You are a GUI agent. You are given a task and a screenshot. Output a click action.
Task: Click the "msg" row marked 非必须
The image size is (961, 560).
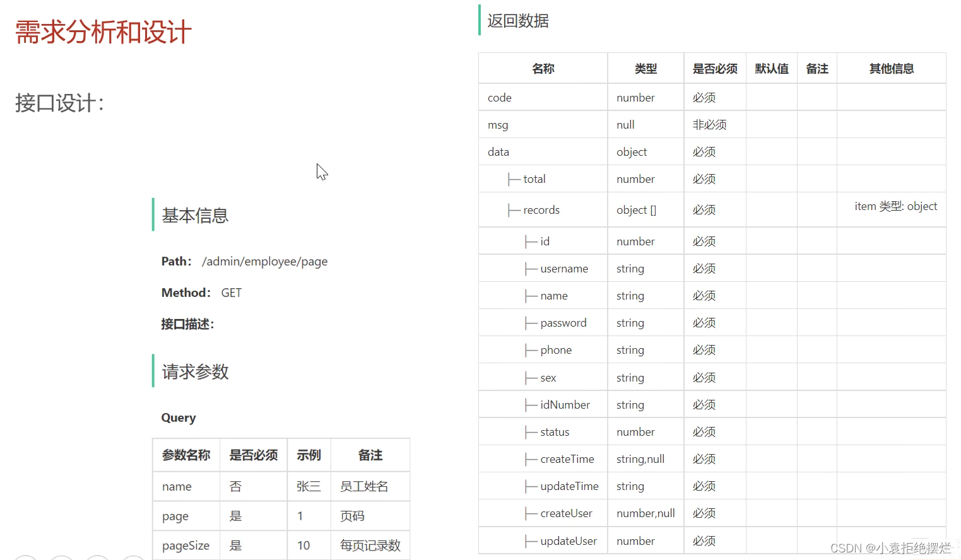click(498, 124)
